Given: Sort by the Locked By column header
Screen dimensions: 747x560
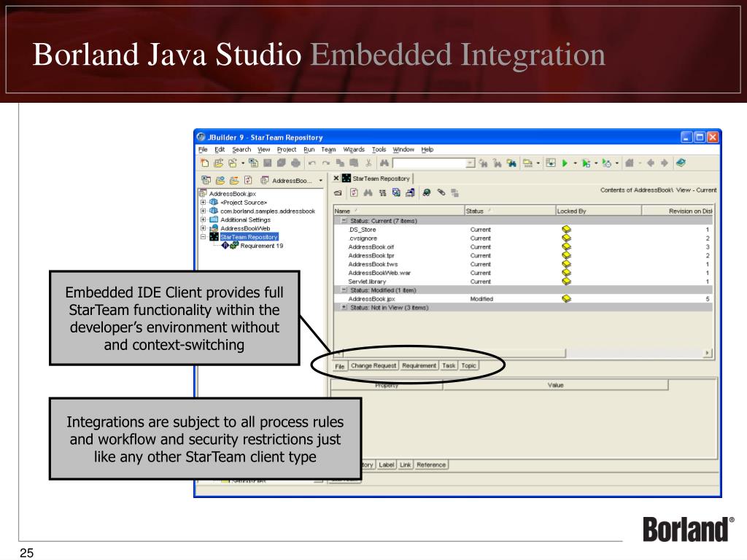Looking at the screenshot, I should 598,211.
